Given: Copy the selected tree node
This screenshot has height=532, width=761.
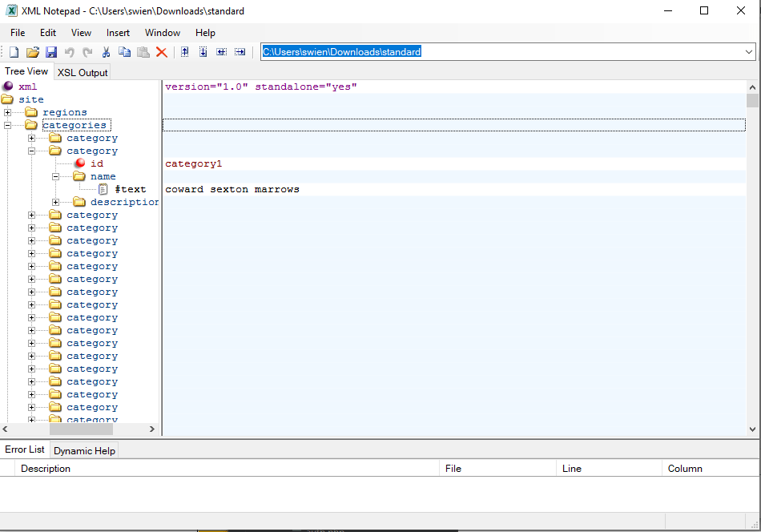Looking at the screenshot, I should pos(124,51).
